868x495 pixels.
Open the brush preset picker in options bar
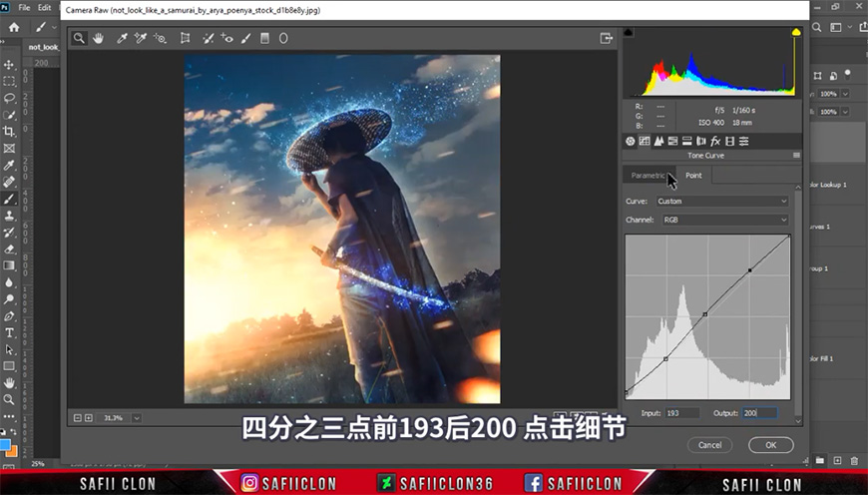(54, 27)
